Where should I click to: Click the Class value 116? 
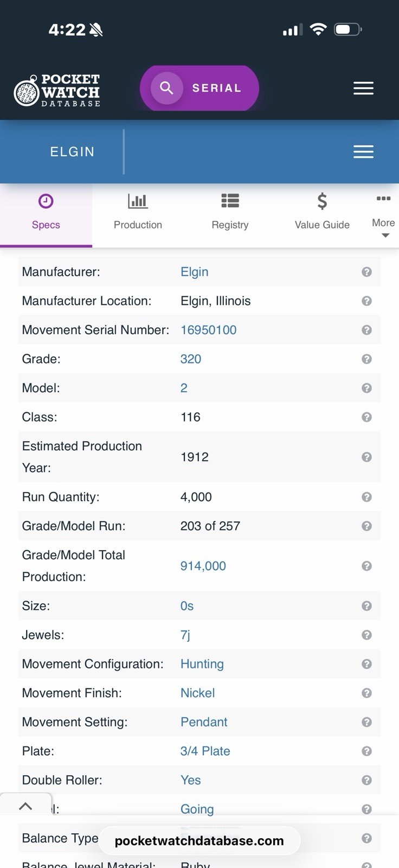[190, 417]
